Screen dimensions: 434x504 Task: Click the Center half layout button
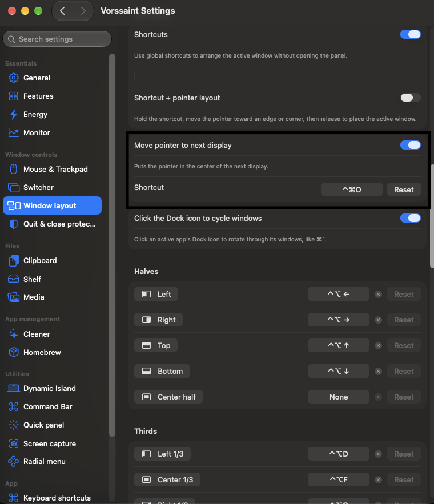(168, 397)
